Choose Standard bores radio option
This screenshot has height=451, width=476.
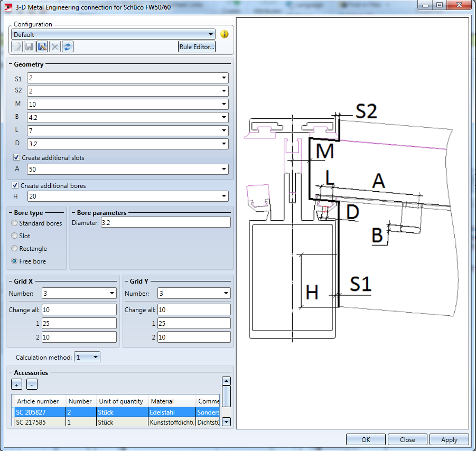point(15,223)
